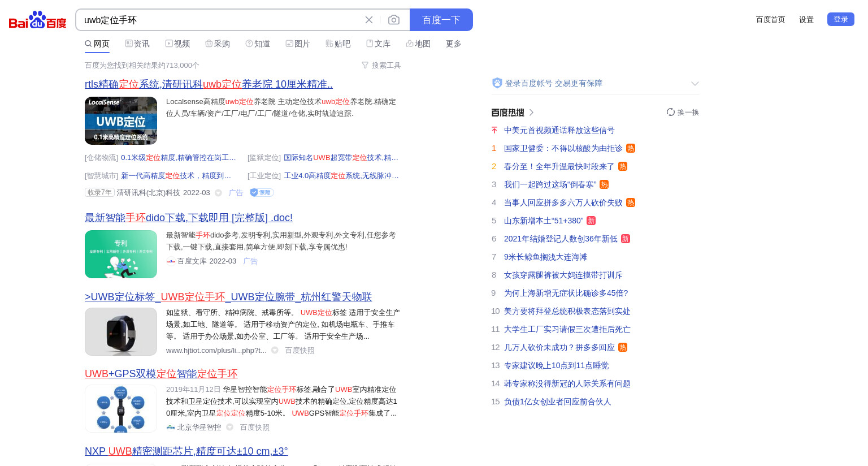Open 百度热搜 heading link
The width and height of the screenshot is (868, 466).
click(x=513, y=113)
